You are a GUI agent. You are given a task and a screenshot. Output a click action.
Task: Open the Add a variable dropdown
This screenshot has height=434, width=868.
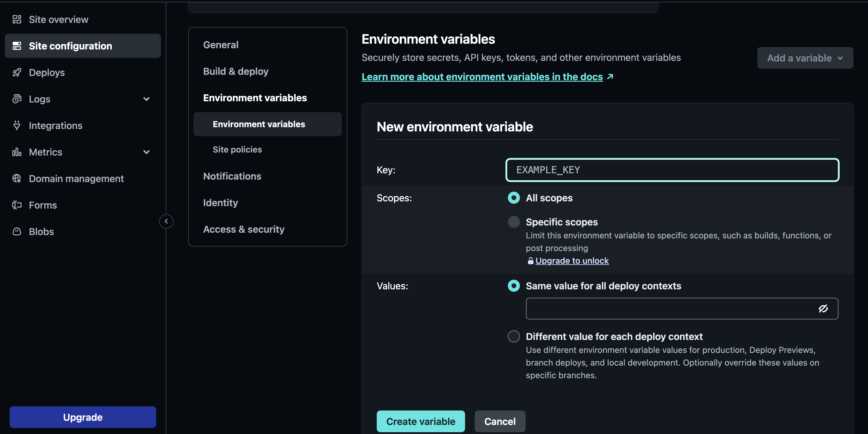[x=805, y=58]
